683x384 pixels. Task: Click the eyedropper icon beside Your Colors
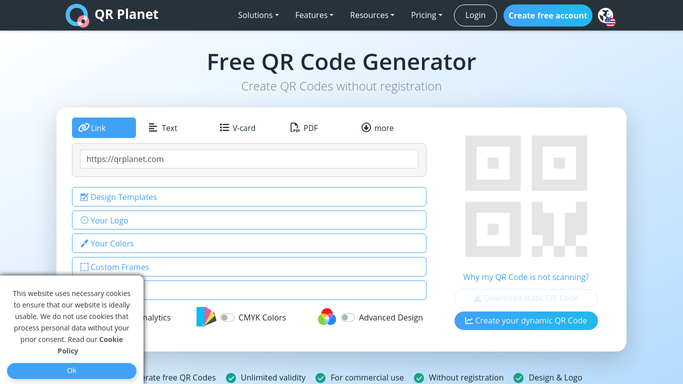click(84, 243)
